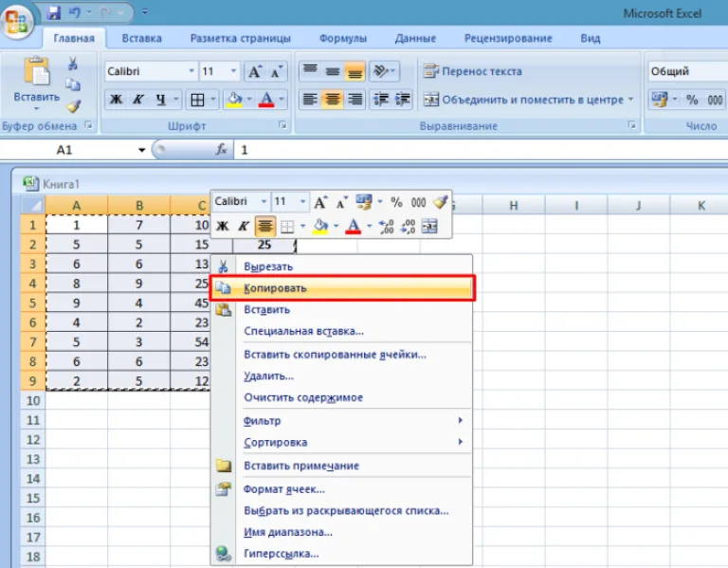Open the Font group dialog launcher

pos(282,125)
